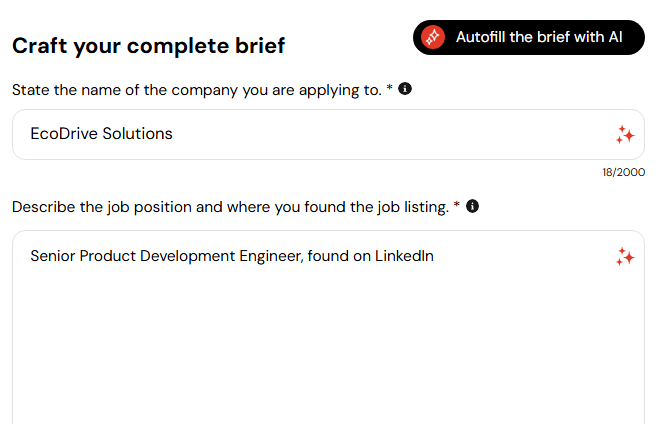Click AI sparkle icon in the company name field

pyautogui.click(x=625, y=134)
